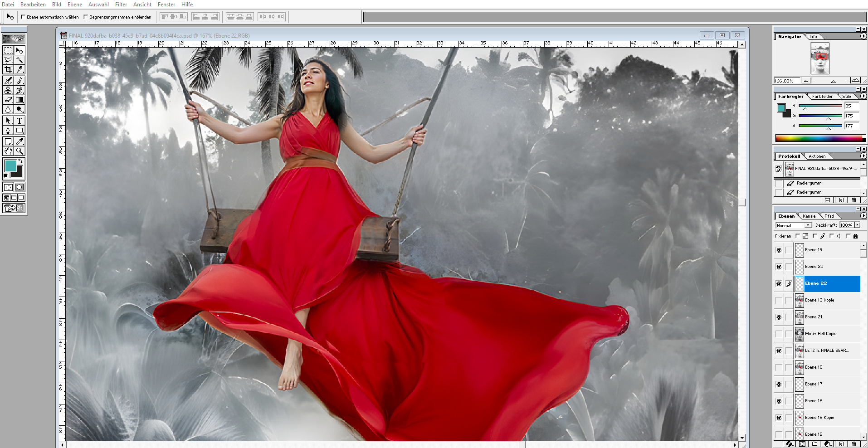Select the Notes tool
This screenshot has height=448, width=868.
pyautogui.click(x=8, y=141)
